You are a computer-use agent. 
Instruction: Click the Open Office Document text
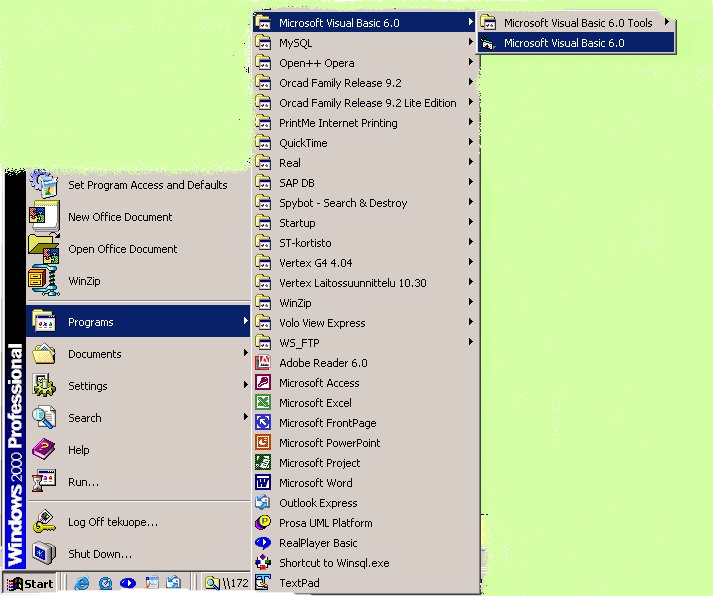tap(122, 249)
